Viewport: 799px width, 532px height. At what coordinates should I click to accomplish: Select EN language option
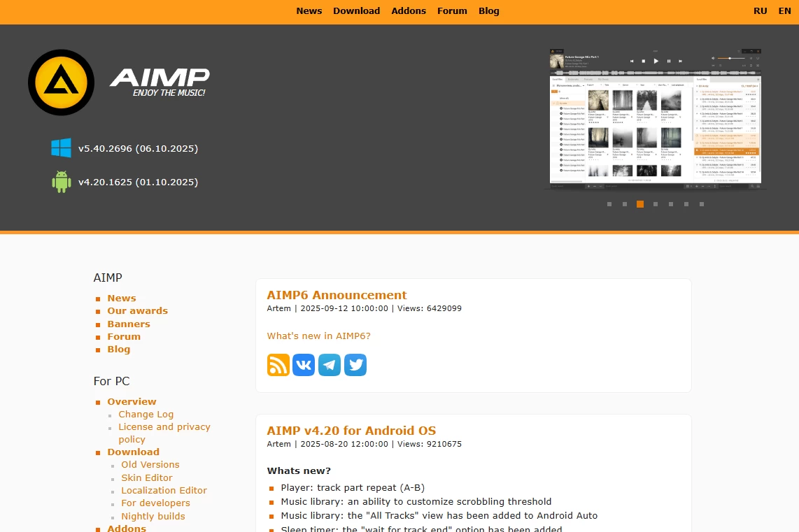pos(784,10)
